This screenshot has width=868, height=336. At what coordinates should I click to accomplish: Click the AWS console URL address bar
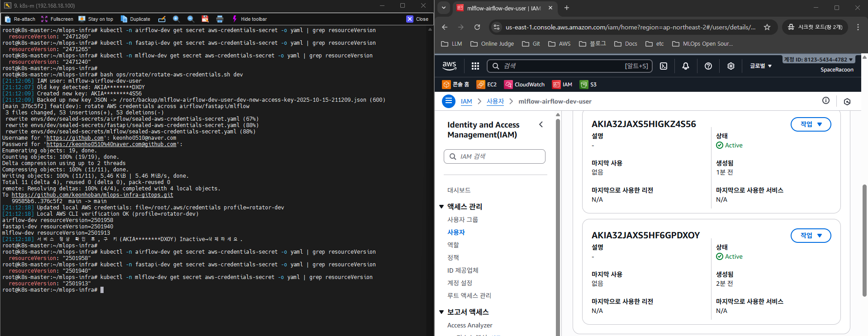point(631,27)
